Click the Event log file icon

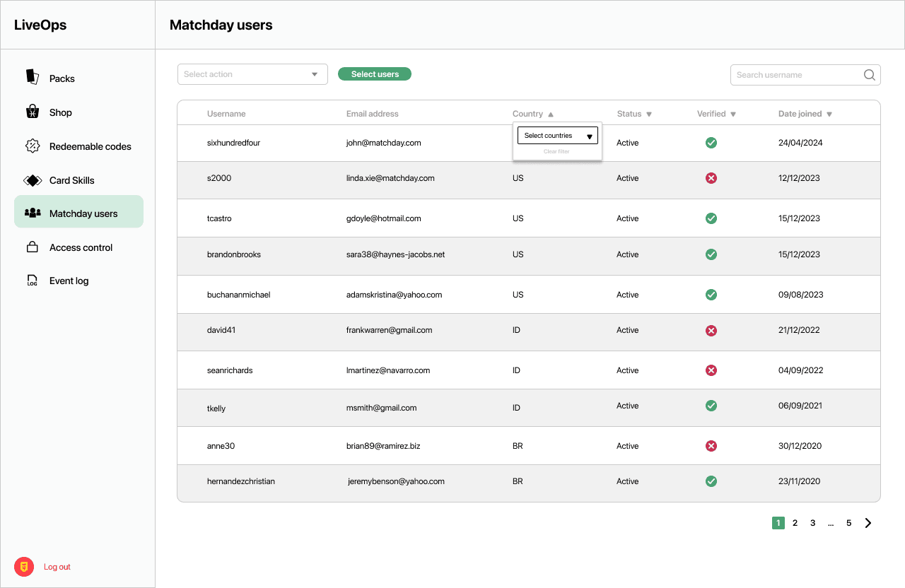point(32,281)
